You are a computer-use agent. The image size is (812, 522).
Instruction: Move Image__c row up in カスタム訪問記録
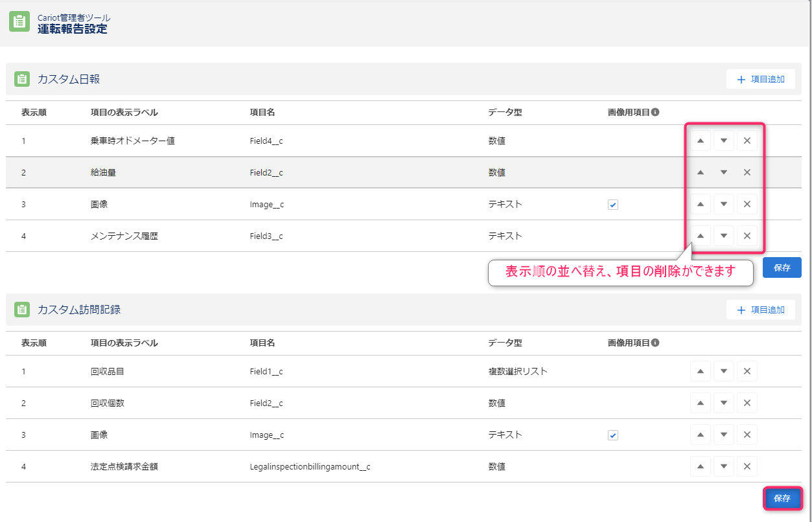[x=700, y=435]
